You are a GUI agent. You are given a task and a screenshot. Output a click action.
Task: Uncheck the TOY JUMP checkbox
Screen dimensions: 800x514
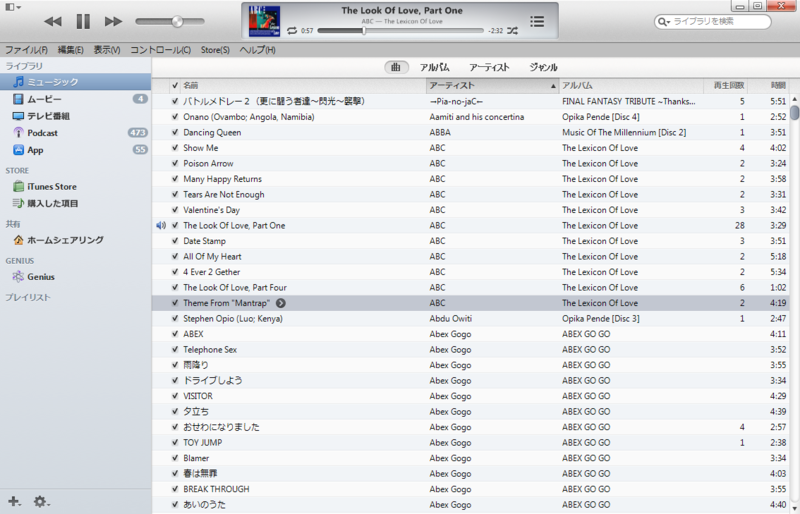tap(175, 443)
